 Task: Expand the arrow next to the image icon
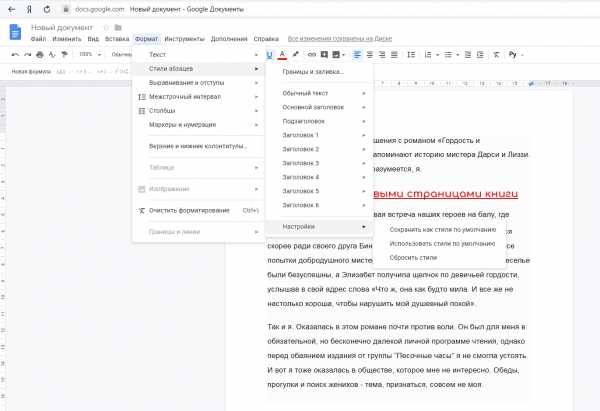tap(344, 55)
